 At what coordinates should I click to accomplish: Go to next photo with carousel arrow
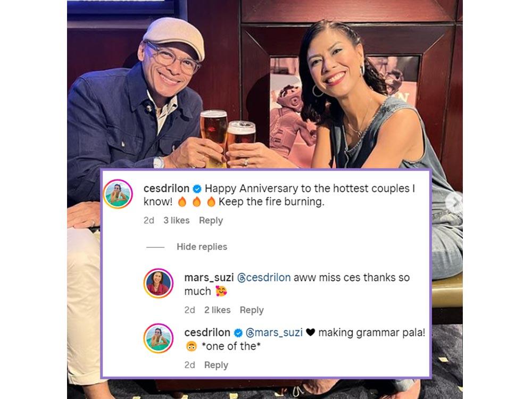454,203
